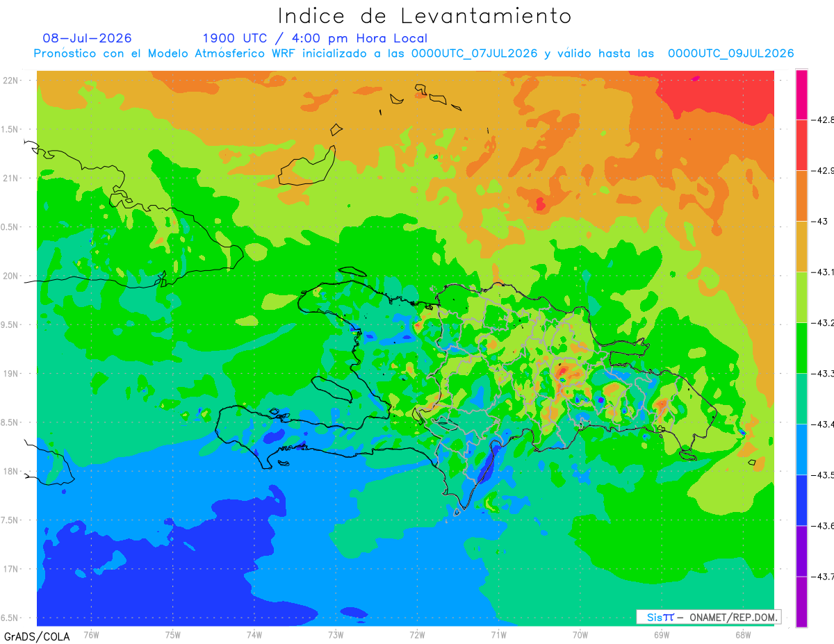Image resolution: width=834 pixels, height=644 pixels.
Task: Click the legend value "-43"
Action: pyautogui.click(x=819, y=222)
